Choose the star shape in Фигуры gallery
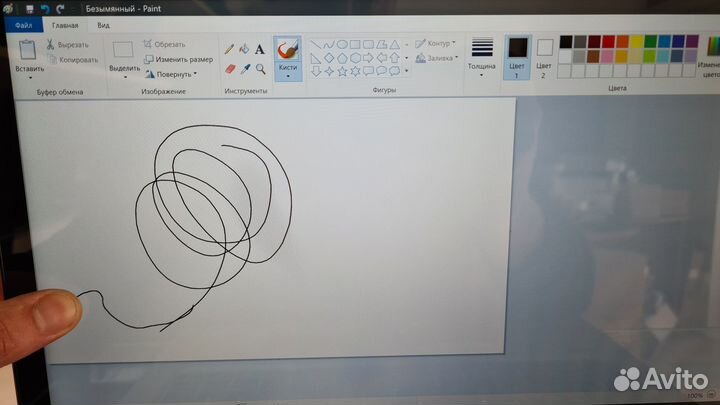This screenshot has width=720, height=405. pyautogui.click(x=341, y=71)
